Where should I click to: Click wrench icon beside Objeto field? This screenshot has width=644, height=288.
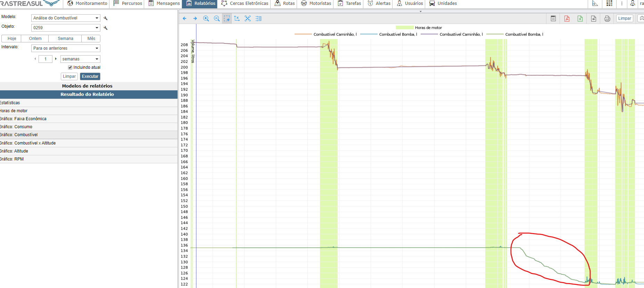coord(106,28)
